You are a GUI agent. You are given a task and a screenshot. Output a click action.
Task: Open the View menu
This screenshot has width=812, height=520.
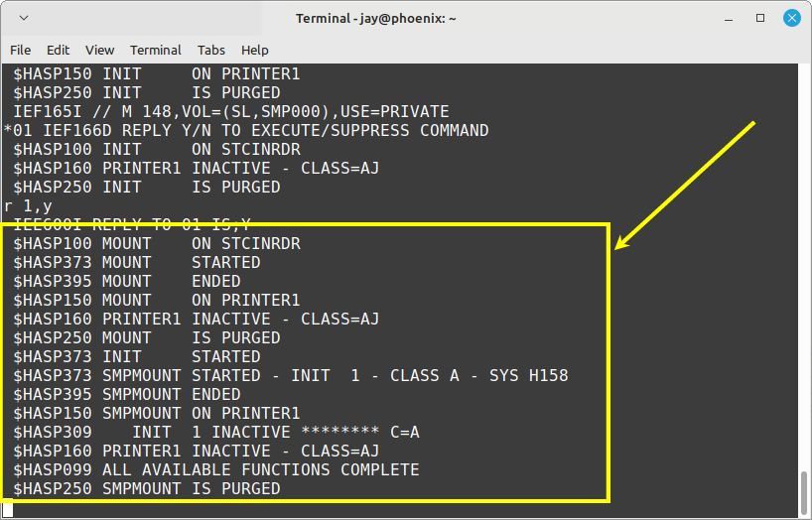click(99, 51)
